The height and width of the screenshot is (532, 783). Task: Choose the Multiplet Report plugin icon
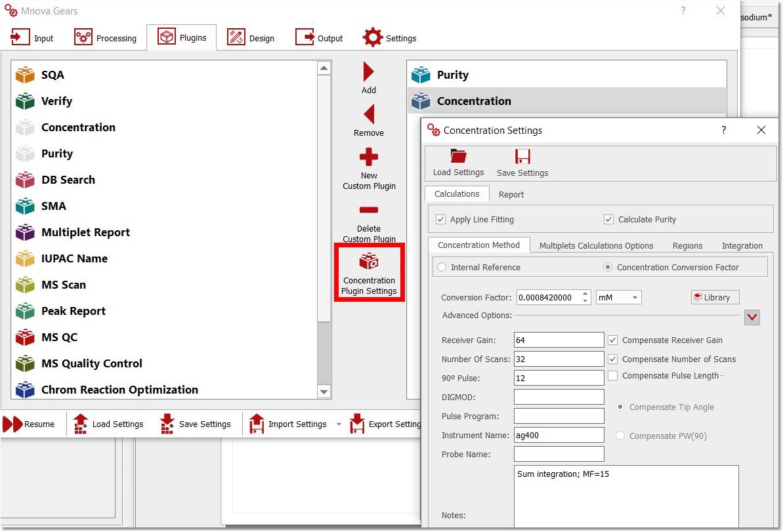tap(25, 232)
